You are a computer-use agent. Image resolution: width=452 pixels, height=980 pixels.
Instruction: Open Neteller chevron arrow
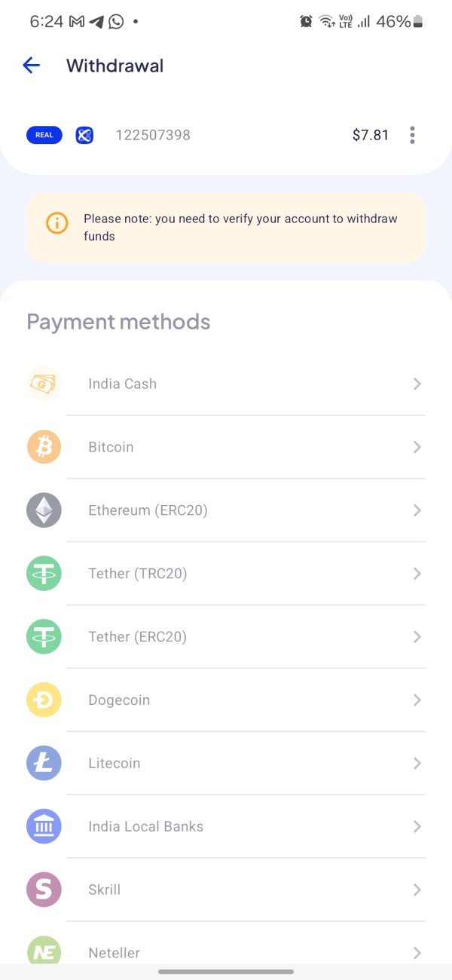[x=417, y=953]
